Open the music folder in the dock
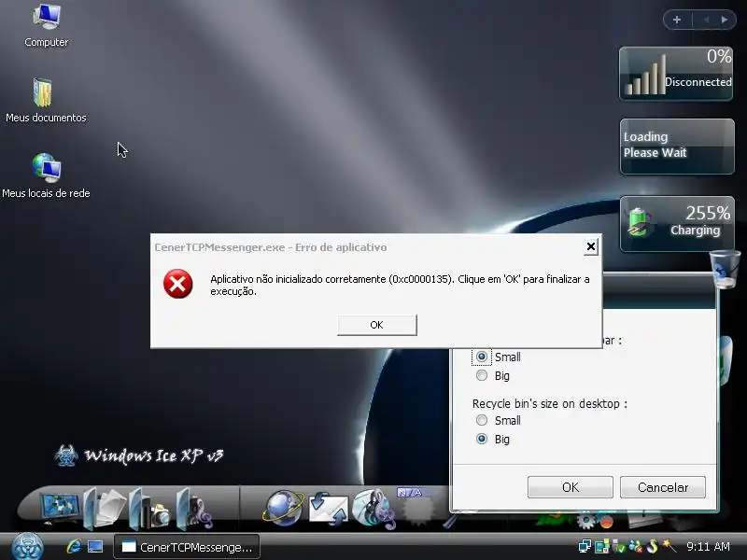747x560 pixels. pos(194,510)
